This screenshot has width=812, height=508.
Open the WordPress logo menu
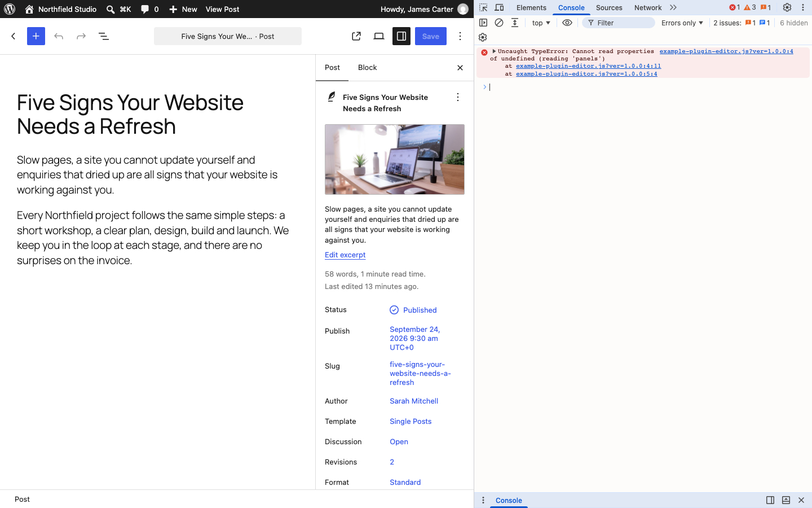pyautogui.click(x=10, y=9)
